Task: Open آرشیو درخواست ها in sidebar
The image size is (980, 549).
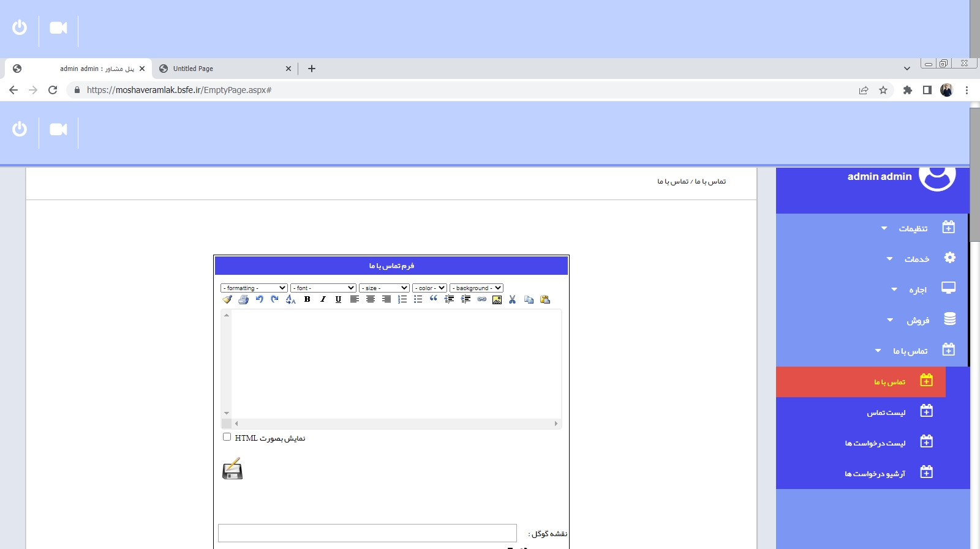Action: pos(875,474)
